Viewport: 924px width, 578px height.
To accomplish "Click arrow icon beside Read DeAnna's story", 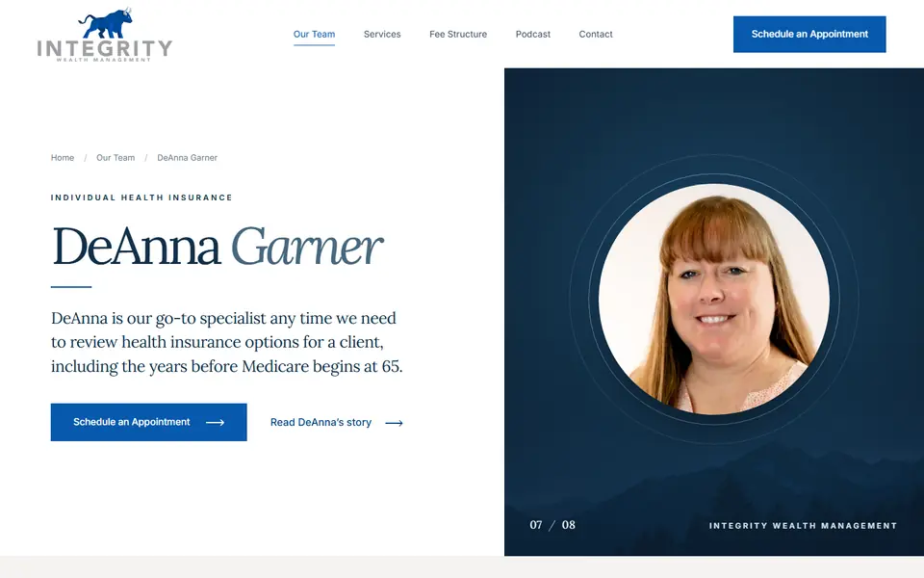I will (x=394, y=423).
